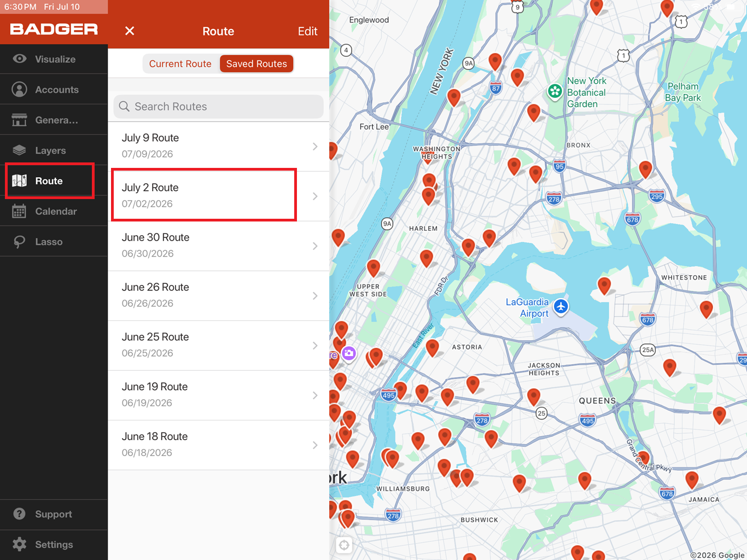
Task: Click the 07/09/2026 date text
Action: (x=147, y=154)
